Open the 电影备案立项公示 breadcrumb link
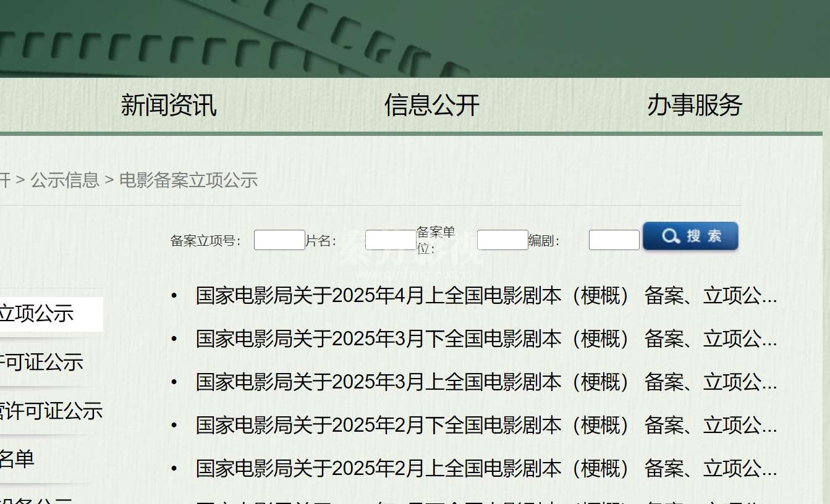 (189, 180)
